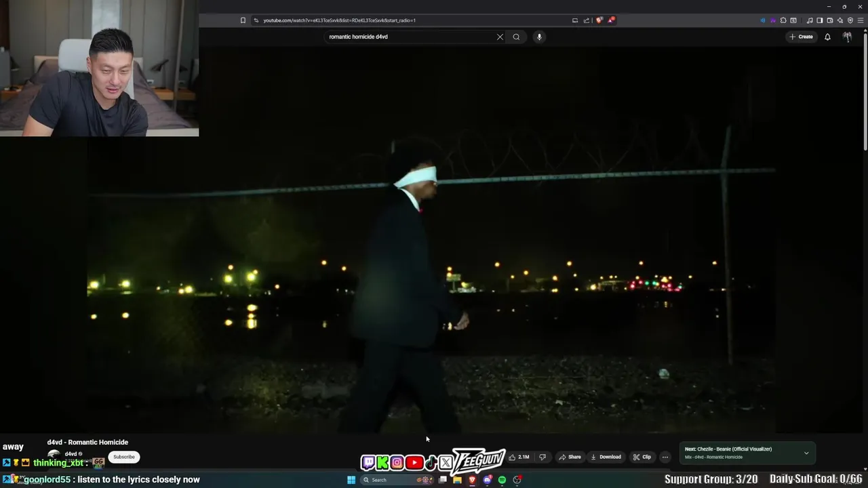Image resolution: width=868 pixels, height=488 pixels.
Task: Click the blue sound wave extension icon
Action: pos(763,20)
